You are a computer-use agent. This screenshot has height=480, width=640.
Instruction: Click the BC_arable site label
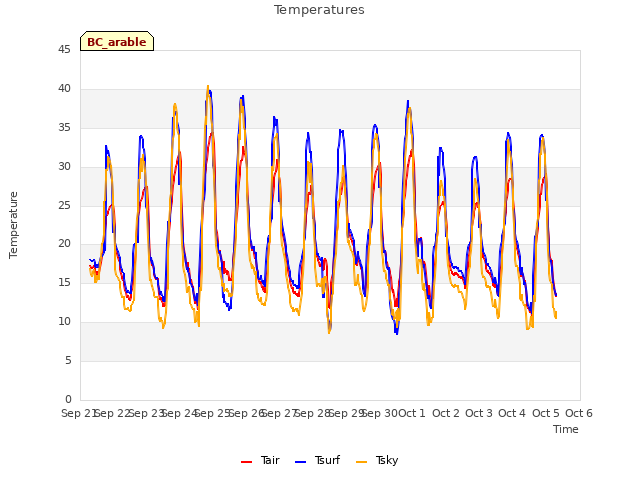(x=117, y=41)
